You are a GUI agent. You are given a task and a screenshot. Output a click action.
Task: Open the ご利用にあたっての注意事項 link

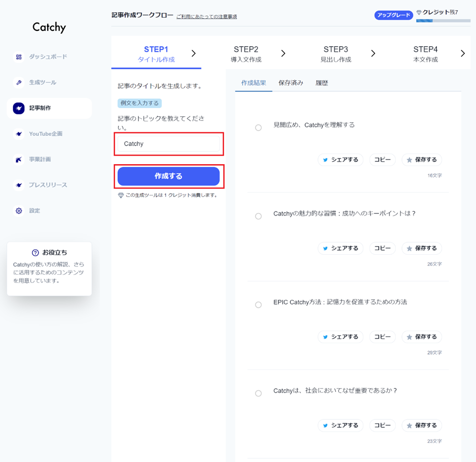click(207, 16)
